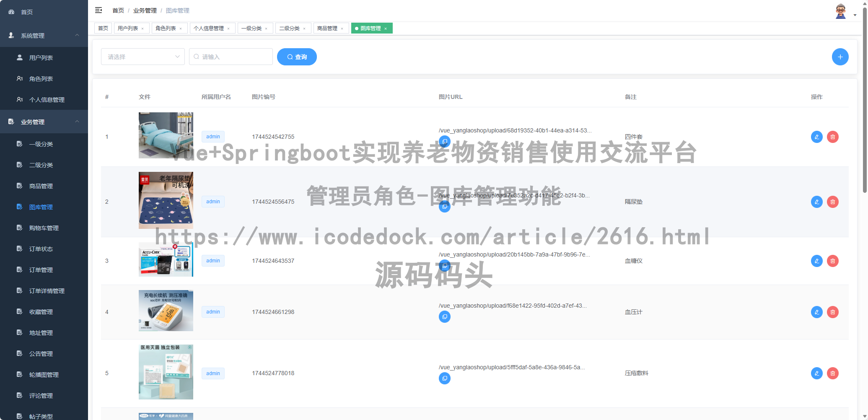The image size is (868, 420).
Task: Select 图库管理 document icon in sidebar
Action: [x=19, y=207]
